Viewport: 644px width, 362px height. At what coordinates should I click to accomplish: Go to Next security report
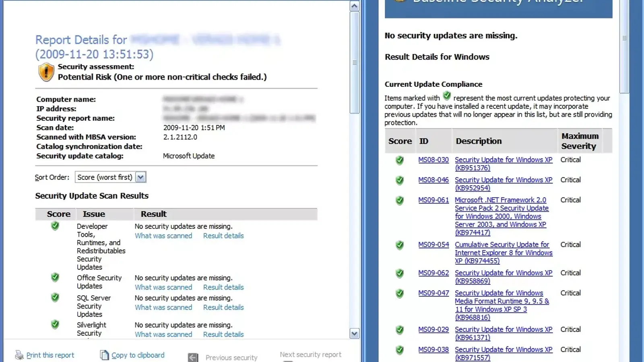tap(310, 354)
